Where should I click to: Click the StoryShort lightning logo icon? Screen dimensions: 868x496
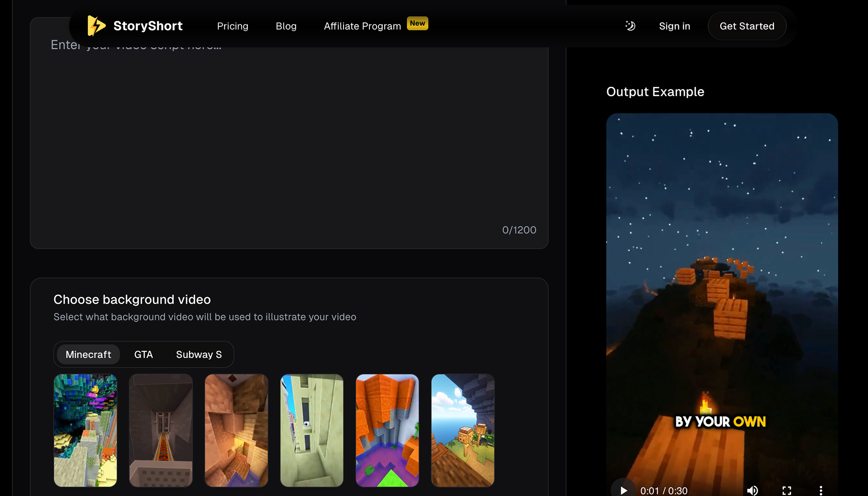tap(96, 26)
